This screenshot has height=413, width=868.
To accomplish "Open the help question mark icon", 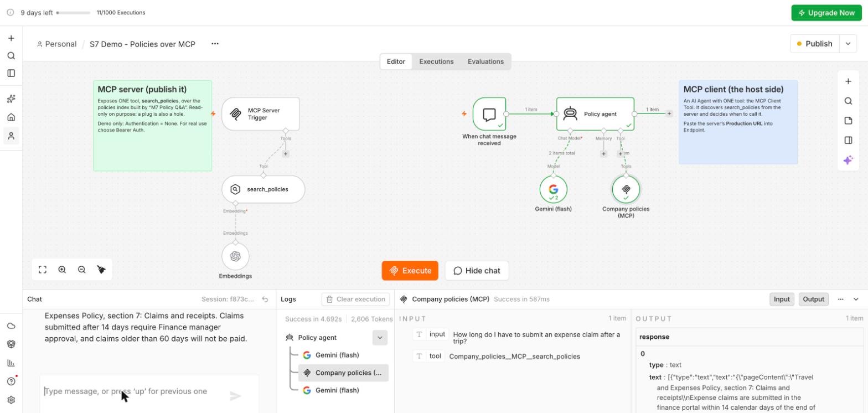I will pyautogui.click(x=11, y=381).
